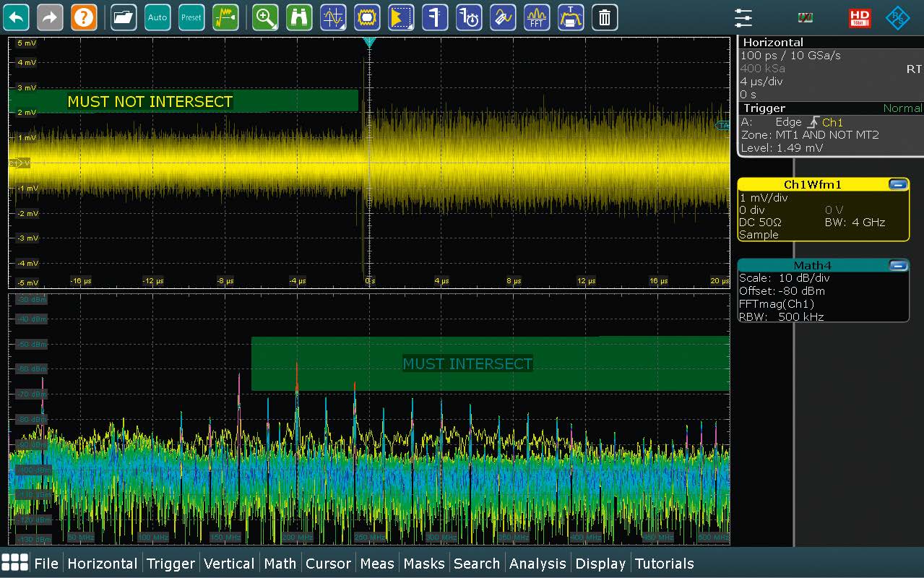Screen dimensions: 924x578
Task: Toggle the LXI status icon
Action: point(805,17)
